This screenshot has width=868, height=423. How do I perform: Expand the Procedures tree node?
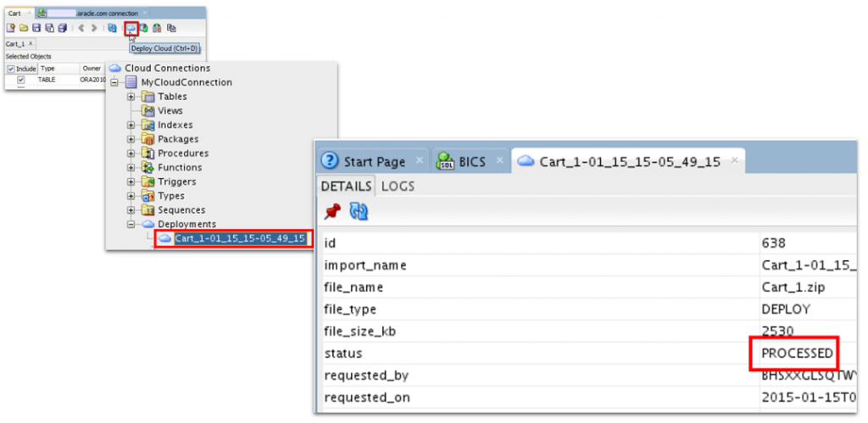(131, 153)
